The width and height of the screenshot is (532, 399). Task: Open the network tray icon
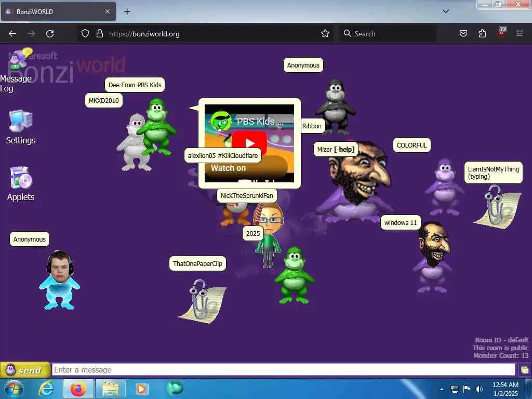pos(454,389)
